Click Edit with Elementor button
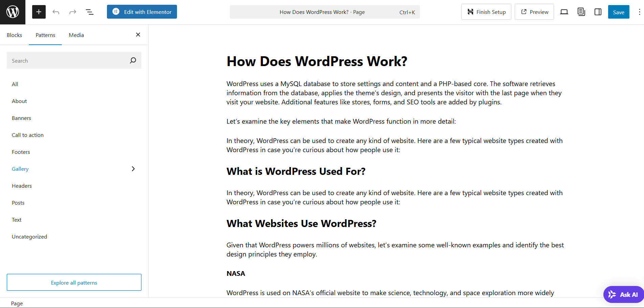The image size is (644, 308). [x=142, y=12]
